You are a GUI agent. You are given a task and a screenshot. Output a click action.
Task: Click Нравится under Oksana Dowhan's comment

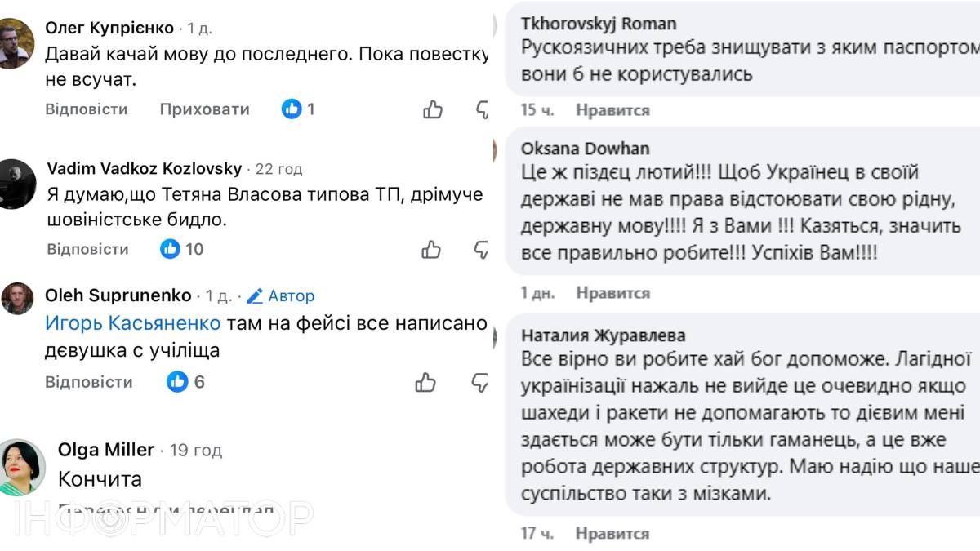click(x=612, y=292)
